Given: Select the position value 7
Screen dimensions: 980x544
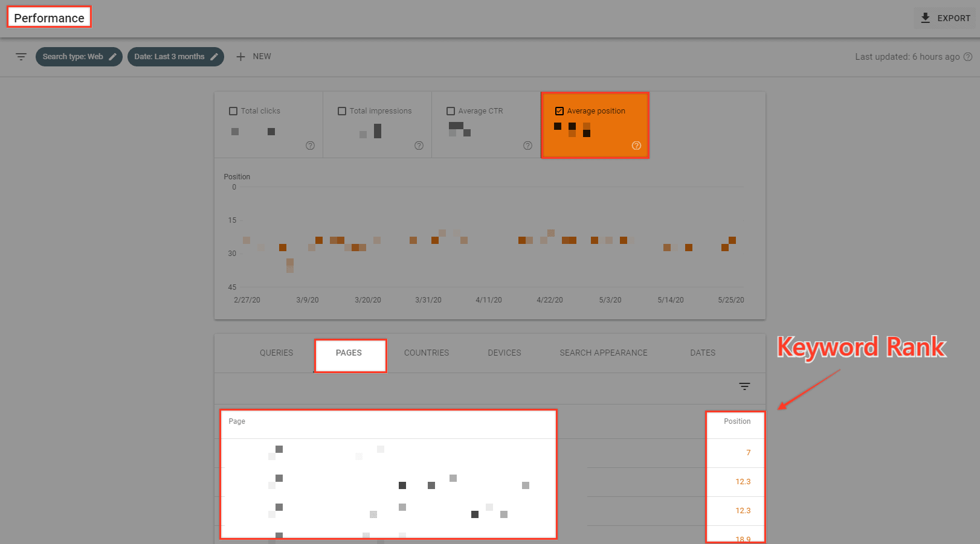Looking at the screenshot, I should click(749, 453).
